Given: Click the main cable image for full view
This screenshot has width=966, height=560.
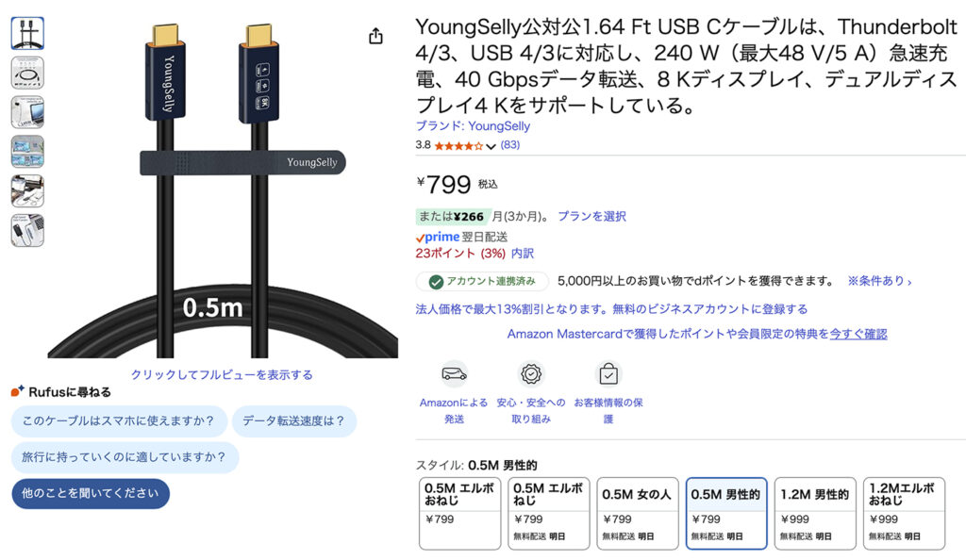Looking at the screenshot, I should 223,188.
